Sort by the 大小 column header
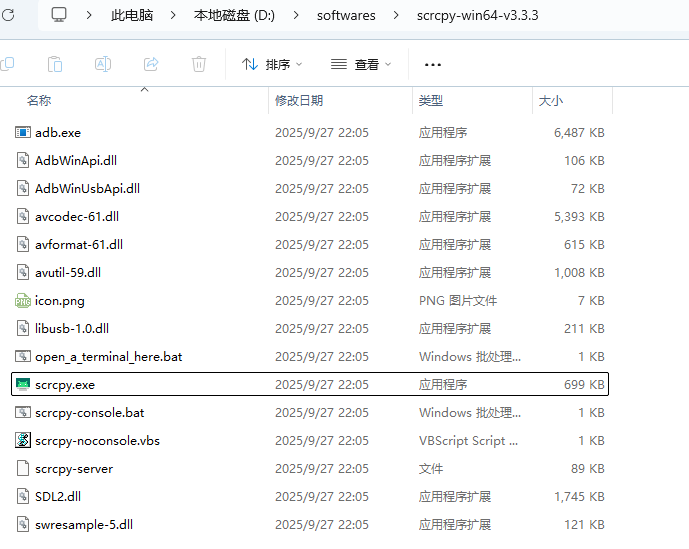The height and width of the screenshot is (549, 689). coord(551,101)
